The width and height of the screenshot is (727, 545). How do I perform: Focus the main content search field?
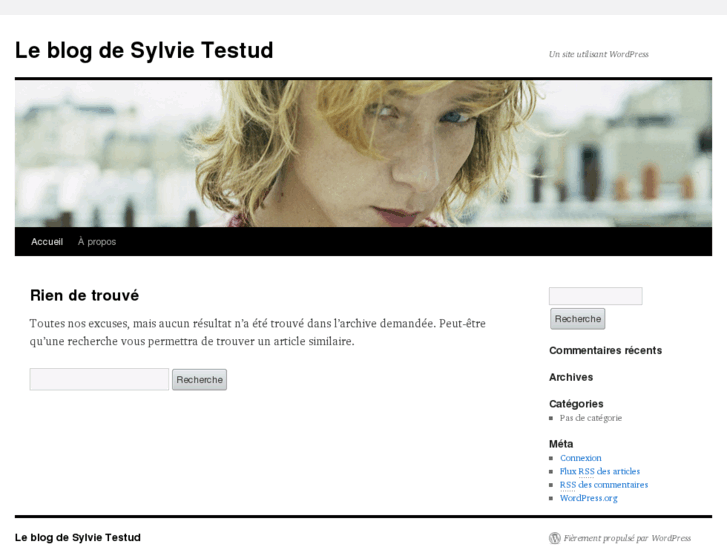[99, 379]
